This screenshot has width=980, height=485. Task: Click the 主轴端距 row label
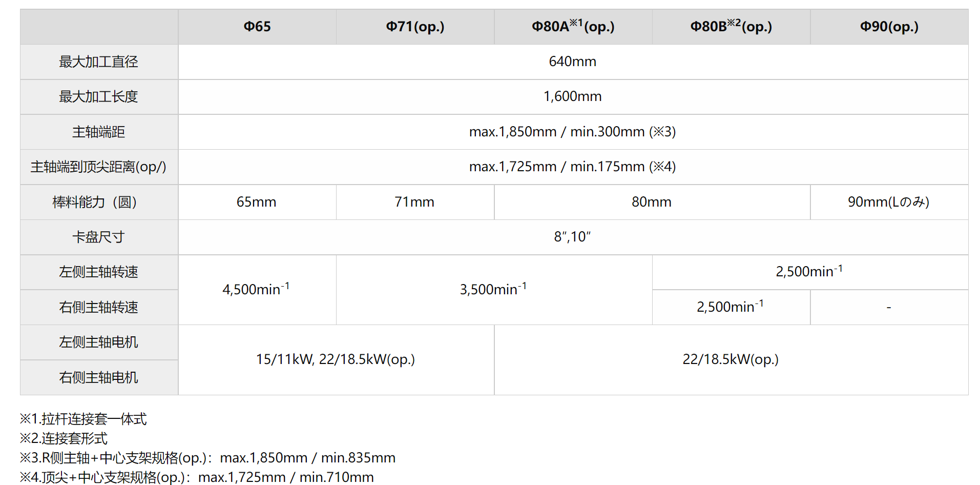tap(98, 132)
